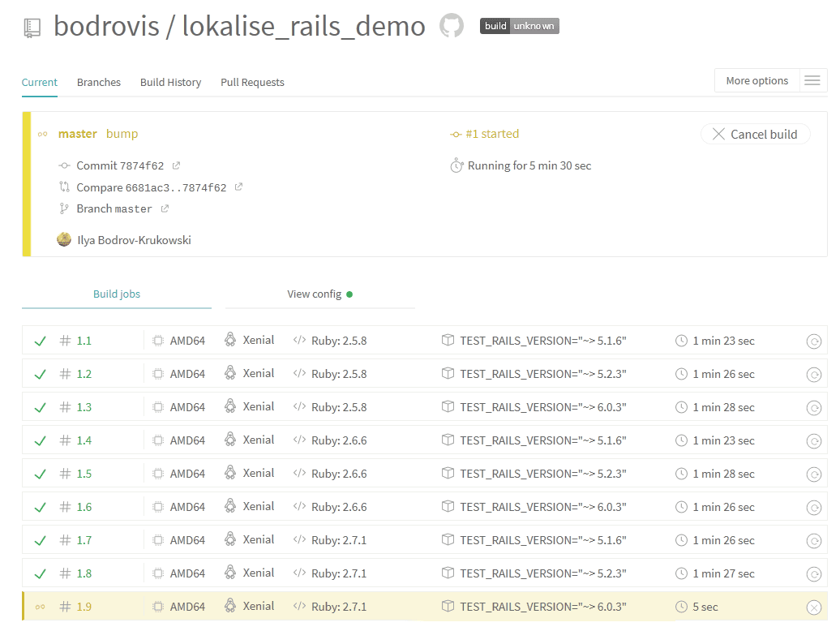Show the View config tab
Viewport: 840px width, 631px height.
click(319, 294)
